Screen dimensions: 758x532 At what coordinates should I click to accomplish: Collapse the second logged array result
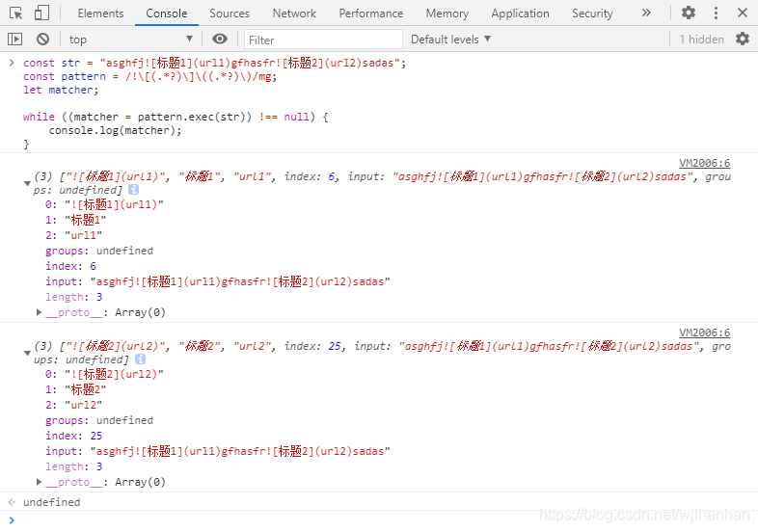[x=28, y=353]
